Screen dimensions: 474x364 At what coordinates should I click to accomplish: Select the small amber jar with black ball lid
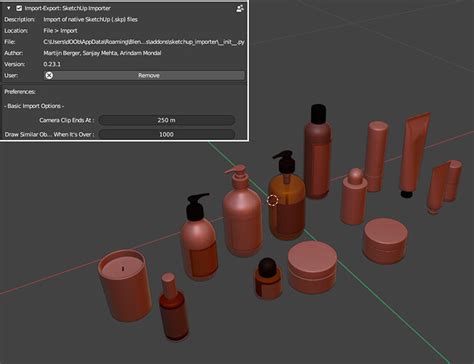coord(268,278)
